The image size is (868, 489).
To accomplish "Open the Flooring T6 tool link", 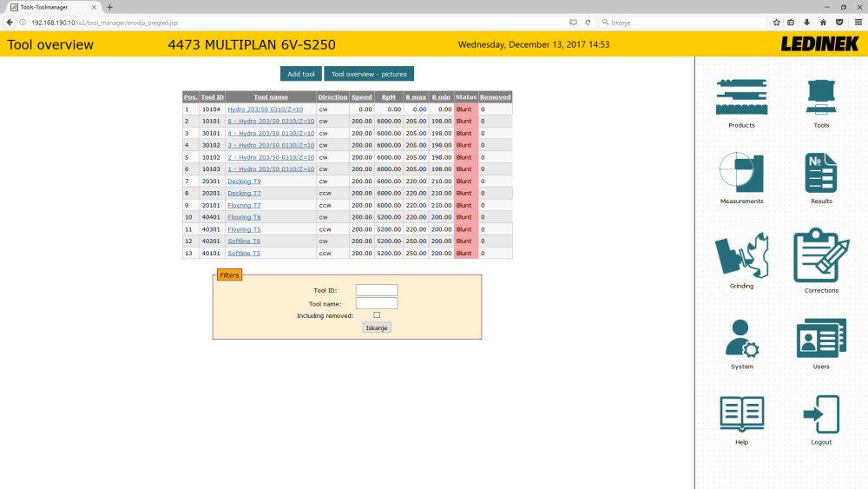I will tap(244, 217).
